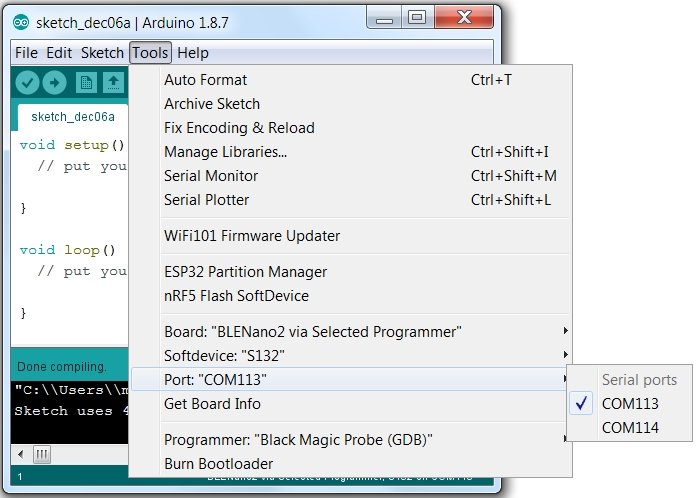This screenshot has width=696, height=498.
Task: Choose Auto Format from Tools menu
Action: click(x=351, y=80)
